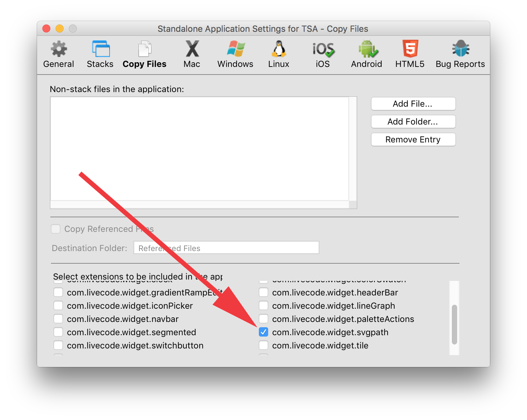This screenshot has height=420, width=527.
Task: Enable the headerBar widget extension
Action: 263,292
